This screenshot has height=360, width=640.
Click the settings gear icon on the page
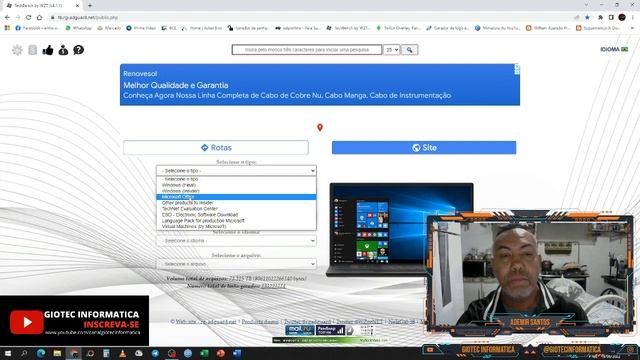[x=17, y=50]
